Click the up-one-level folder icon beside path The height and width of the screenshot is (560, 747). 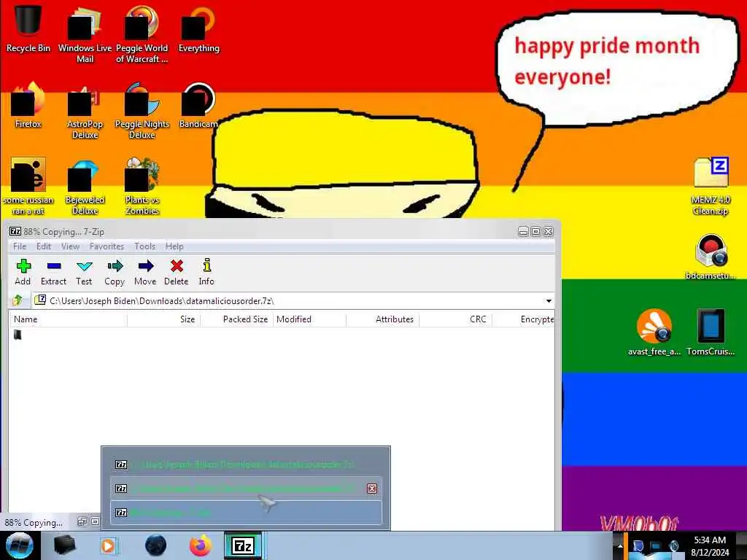point(18,300)
